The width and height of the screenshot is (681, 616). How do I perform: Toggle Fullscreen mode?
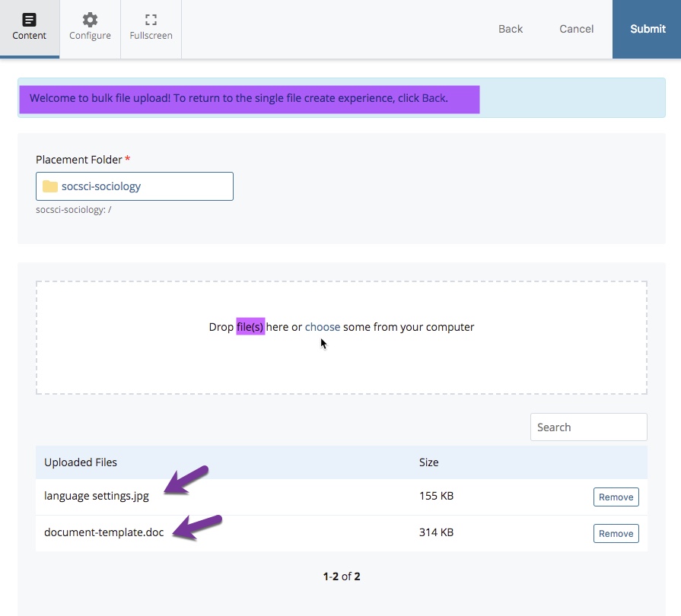(151, 29)
